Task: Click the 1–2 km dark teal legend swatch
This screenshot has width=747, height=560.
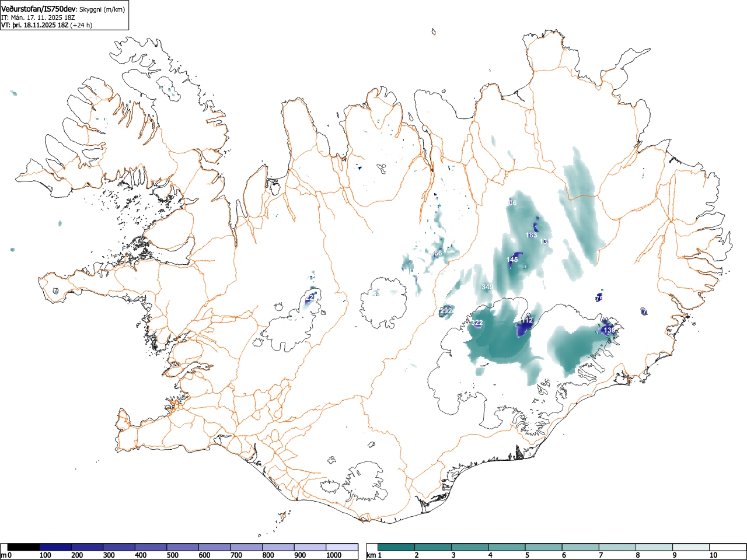Action: [x=396, y=547]
